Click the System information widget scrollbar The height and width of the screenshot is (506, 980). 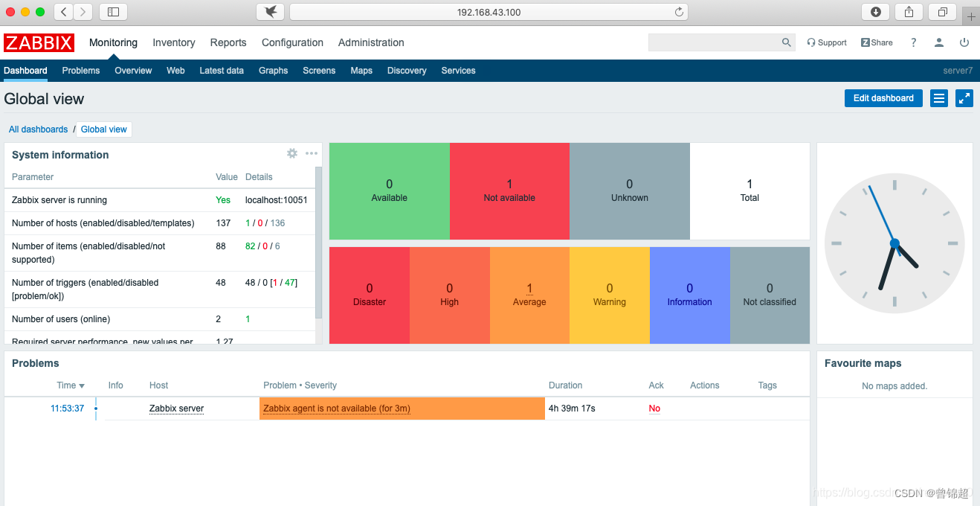tap(319, 243)
